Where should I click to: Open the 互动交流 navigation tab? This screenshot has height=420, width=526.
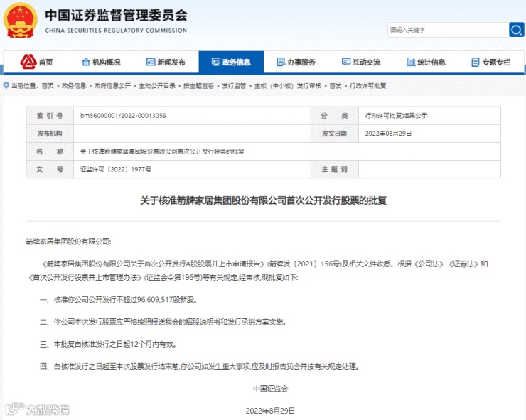click(361, 62)
